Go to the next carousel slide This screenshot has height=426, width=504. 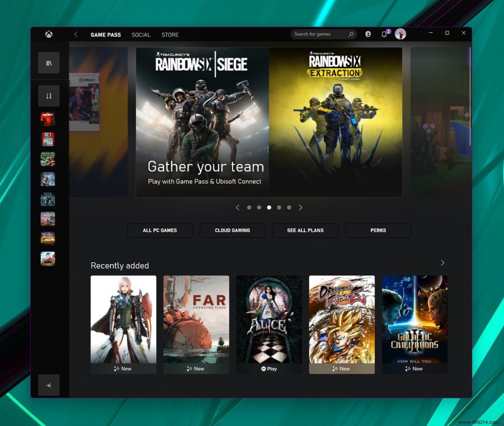click(301, 207)
